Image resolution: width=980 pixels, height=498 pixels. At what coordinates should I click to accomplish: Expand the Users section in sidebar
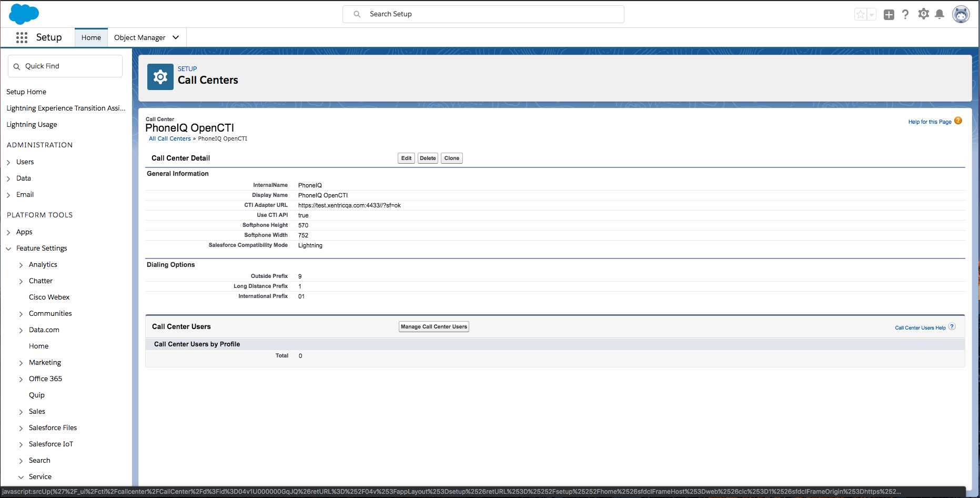point(8,162)
